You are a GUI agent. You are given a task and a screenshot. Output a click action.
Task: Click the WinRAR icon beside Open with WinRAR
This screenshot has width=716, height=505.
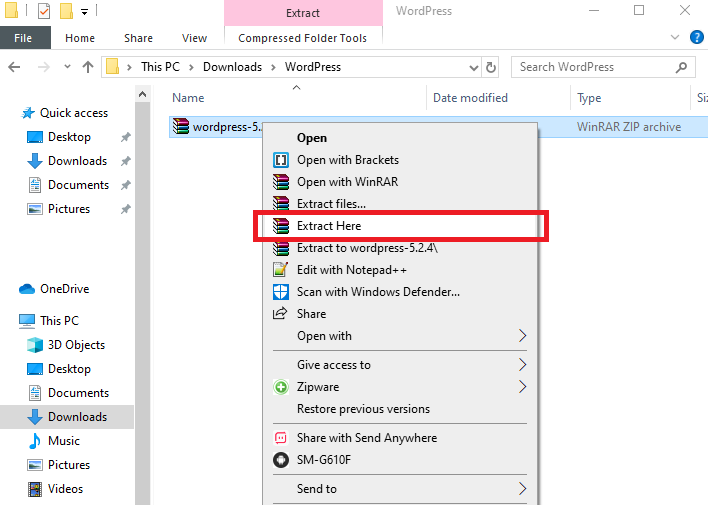(281, 182)
